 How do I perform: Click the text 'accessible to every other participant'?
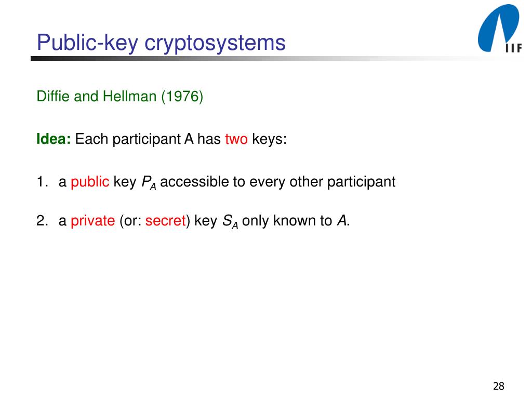[x=277, y=182]
